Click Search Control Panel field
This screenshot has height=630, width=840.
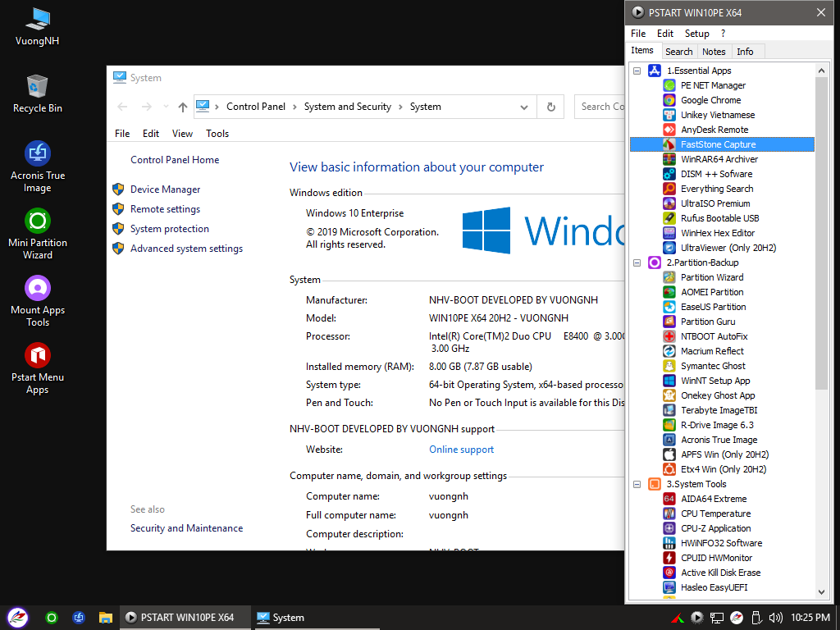point(600,107)
